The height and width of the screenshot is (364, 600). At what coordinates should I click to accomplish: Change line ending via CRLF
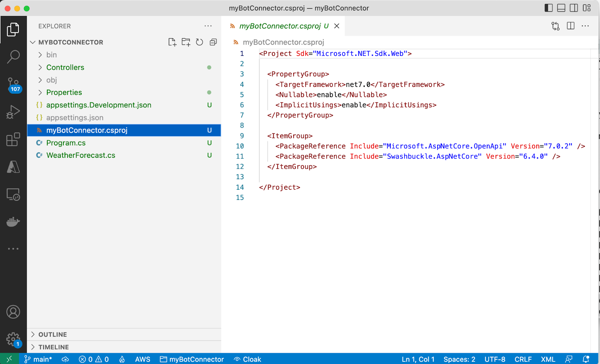pyautogui.click(x=523, y=359)
